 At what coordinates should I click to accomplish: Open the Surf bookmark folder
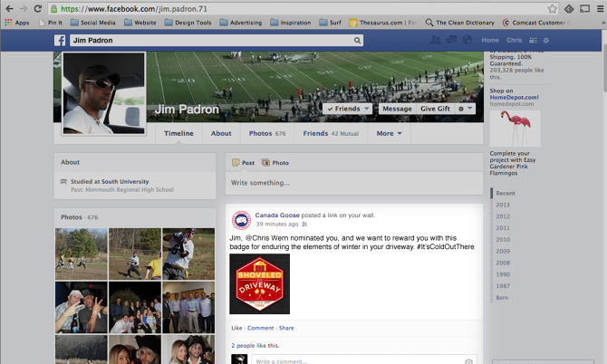pyautogui.click(x=330, y=23)
